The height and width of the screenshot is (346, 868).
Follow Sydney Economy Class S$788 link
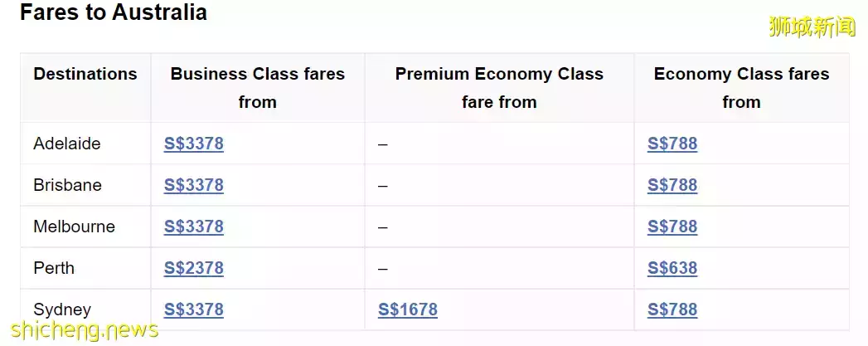point(672,309)
